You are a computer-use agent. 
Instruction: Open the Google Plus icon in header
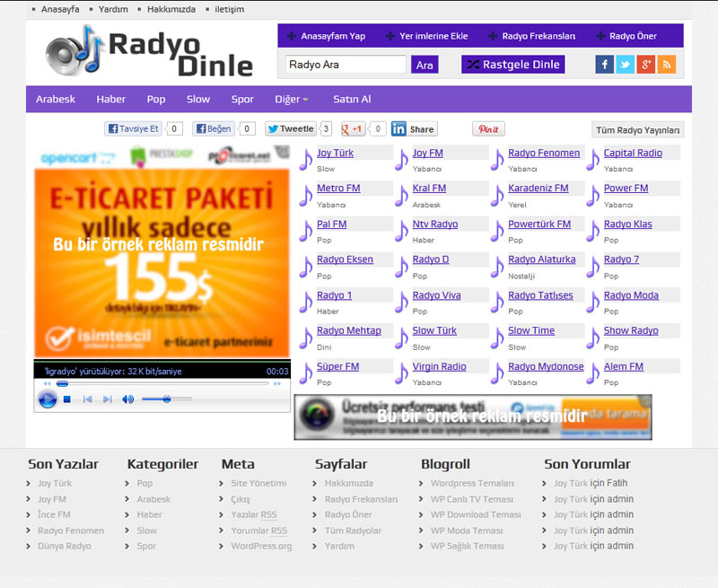645,65
